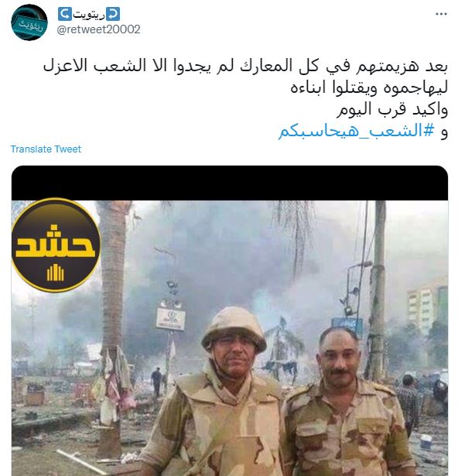Viewport: 458px width, 476px height.
Task: Click the left blue retweet arrow emoji in the name
Action: coord(65,15)
